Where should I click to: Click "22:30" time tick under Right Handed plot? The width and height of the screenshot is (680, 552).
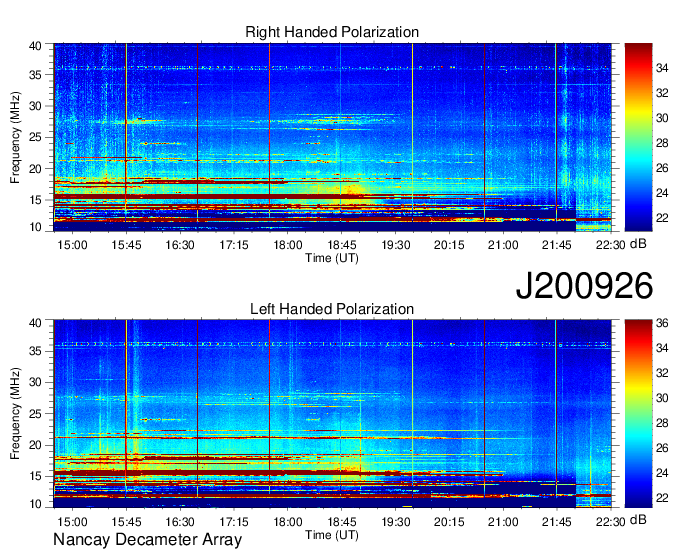coord(611,245)
